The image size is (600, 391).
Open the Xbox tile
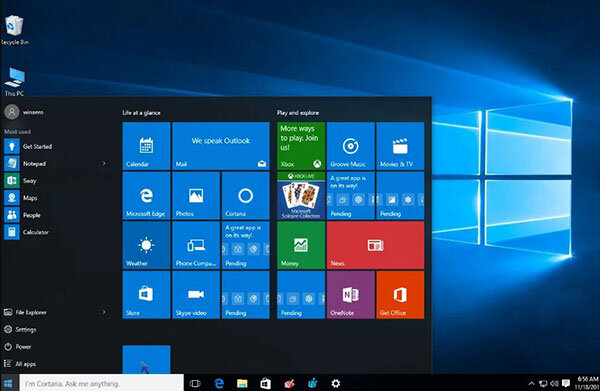[301, 146]
